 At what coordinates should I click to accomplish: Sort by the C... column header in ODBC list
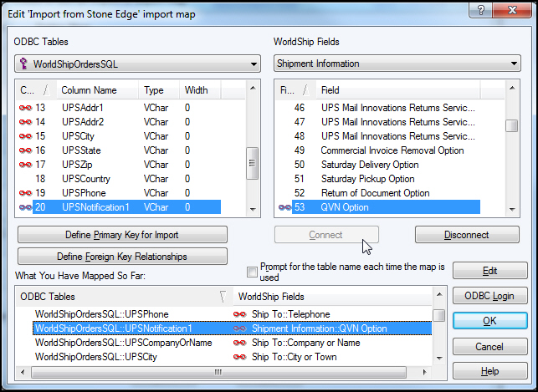[x=36, y=90]
